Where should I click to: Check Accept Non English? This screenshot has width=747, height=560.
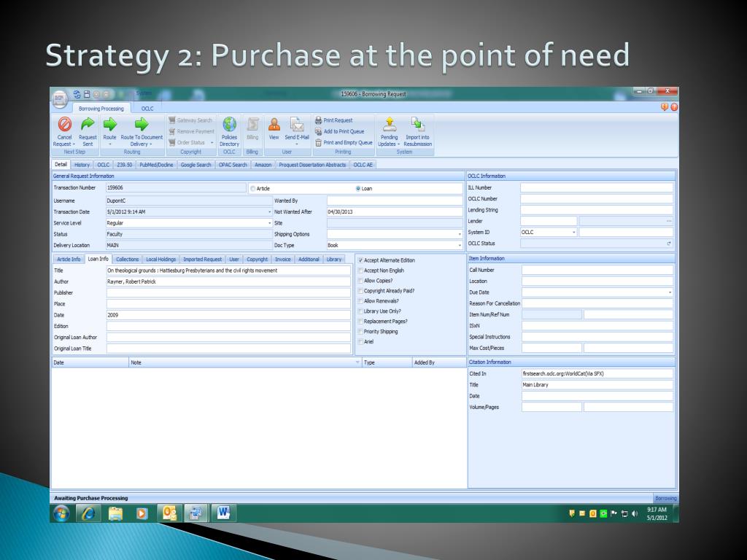[x=360, y=271]
